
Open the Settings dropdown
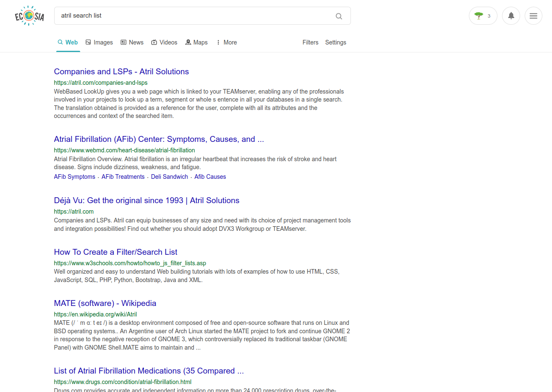click(335, 42)
